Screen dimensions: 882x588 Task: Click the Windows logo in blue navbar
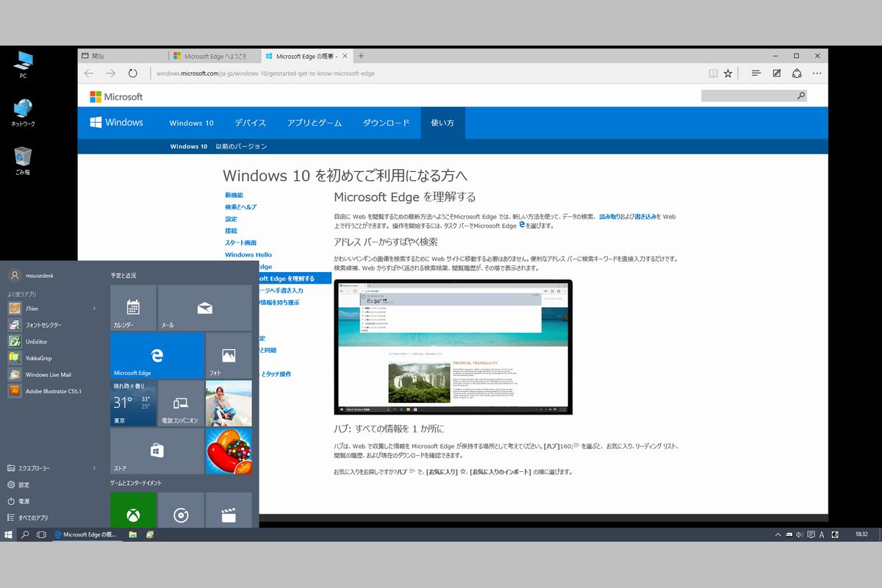(116, 123)
